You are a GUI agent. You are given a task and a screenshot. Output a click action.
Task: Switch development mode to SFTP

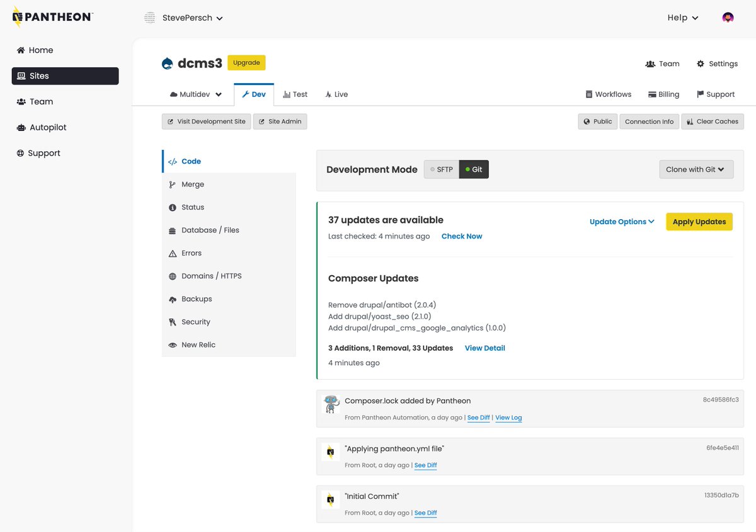click(x=441, y=169)
